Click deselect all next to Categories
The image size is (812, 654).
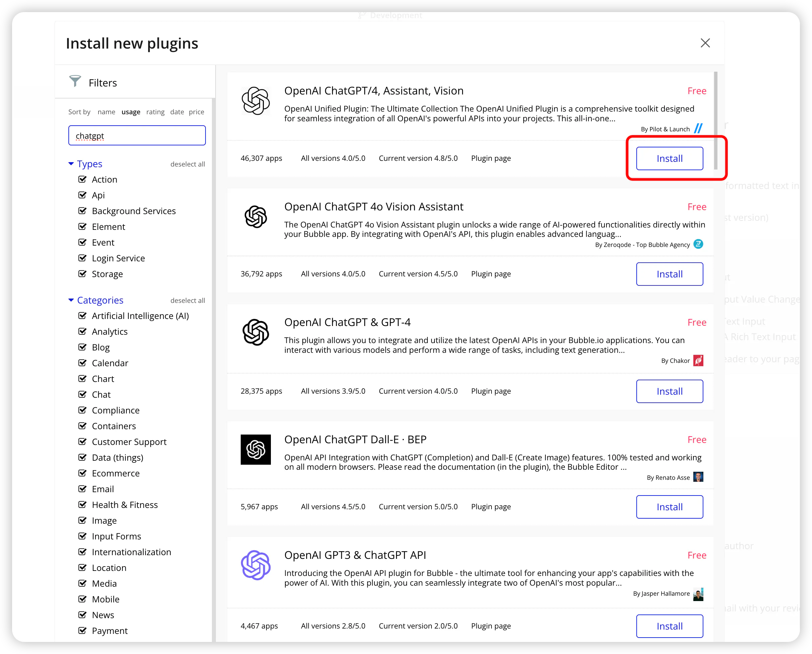coord(187,300)
